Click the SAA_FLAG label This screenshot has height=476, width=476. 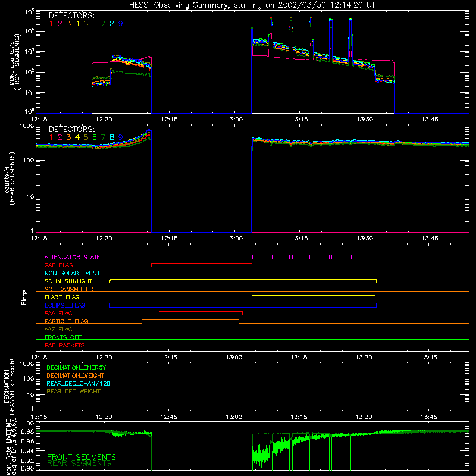click(58, 313)
